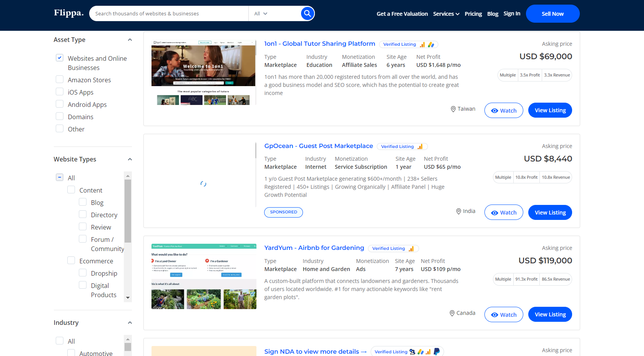This screenshot has height=356, width=644.
Task: Enable the Blog filter checkbox
Action: point(83,202)
